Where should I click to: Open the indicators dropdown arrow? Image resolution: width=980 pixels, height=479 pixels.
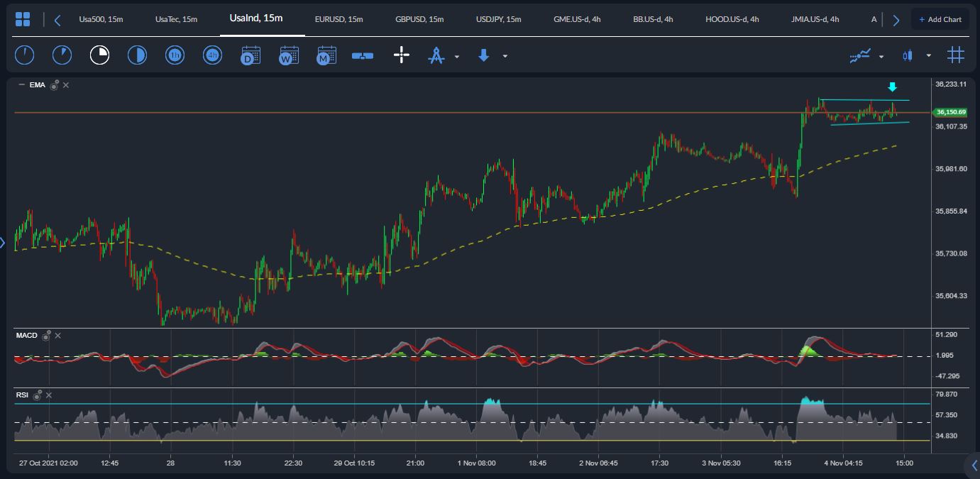881,56
